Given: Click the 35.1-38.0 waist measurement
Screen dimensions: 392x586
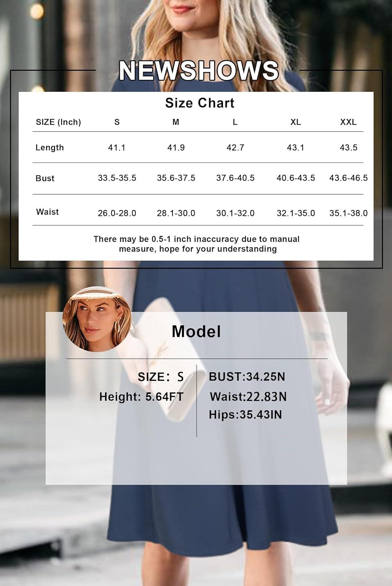Looking at the screenshot, I should coord(348,213).
